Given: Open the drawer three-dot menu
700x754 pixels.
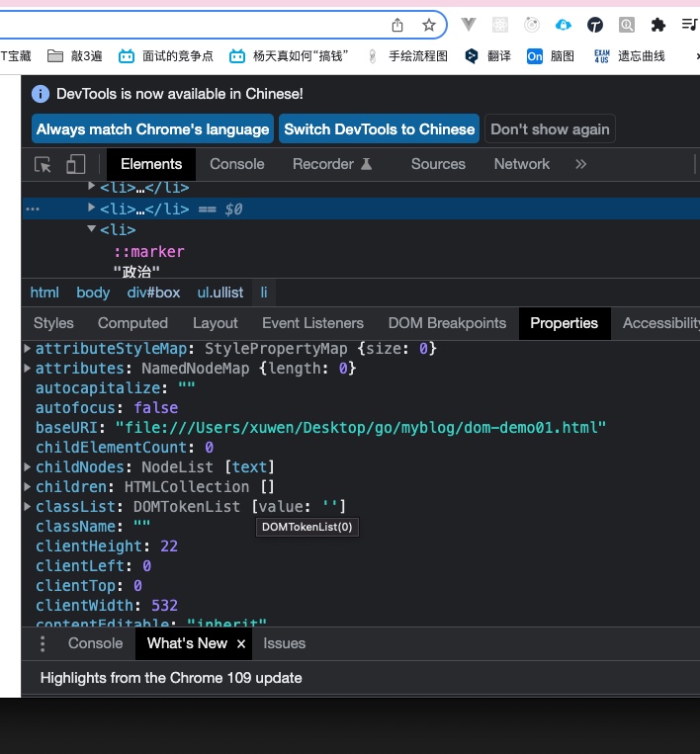Looking at the screenshot, I should (43, 643).
